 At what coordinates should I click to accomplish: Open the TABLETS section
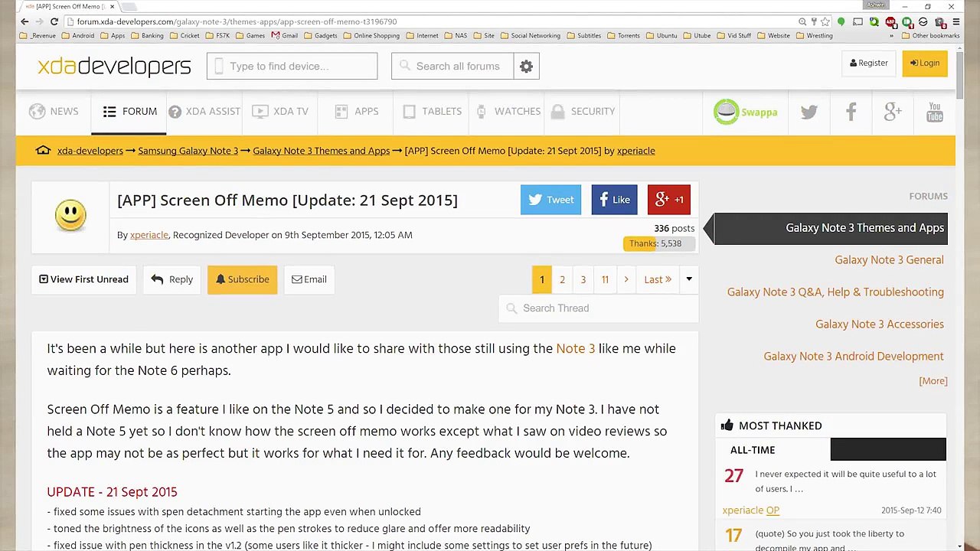432,112
